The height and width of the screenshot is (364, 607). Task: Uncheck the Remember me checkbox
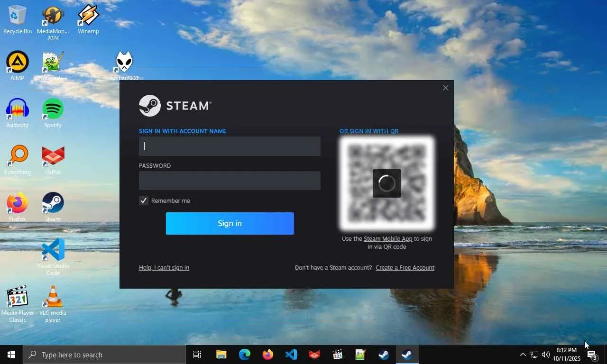[x=144, y=200]
